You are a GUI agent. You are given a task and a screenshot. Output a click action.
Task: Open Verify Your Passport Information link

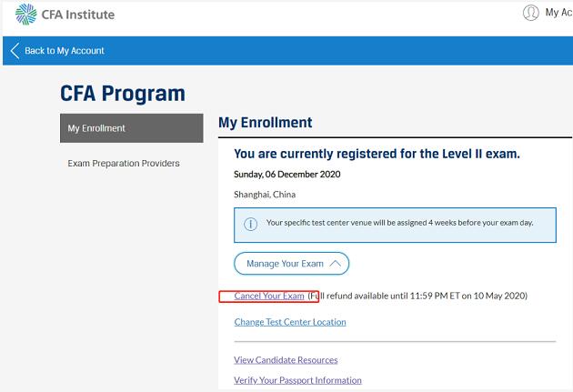(x=297, y=380)
